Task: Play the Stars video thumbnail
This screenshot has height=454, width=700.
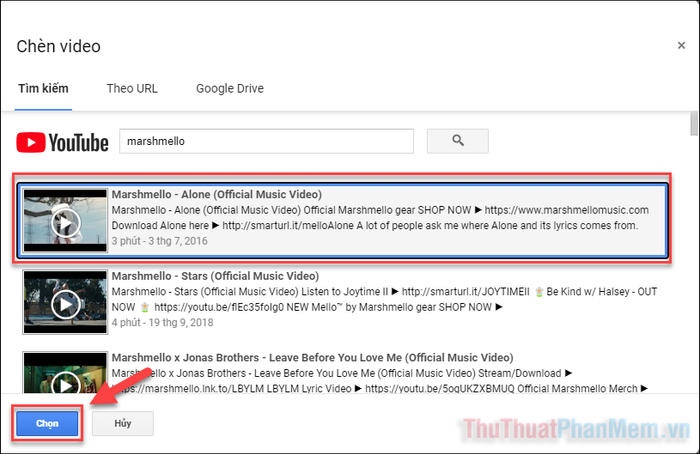Action: coord(65,302)
